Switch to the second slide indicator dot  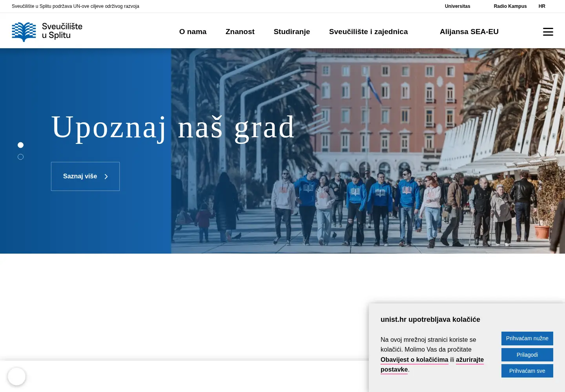tap(21, 157)
